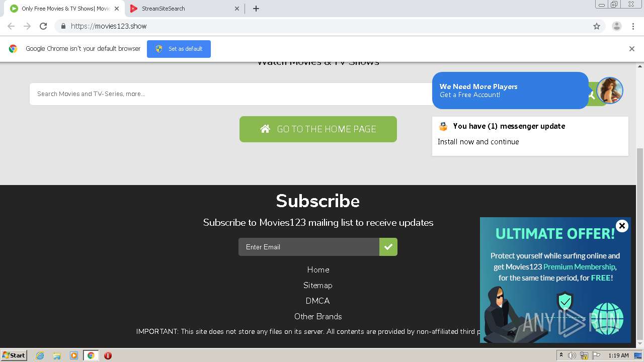Click the Subscribe heading

318,201
